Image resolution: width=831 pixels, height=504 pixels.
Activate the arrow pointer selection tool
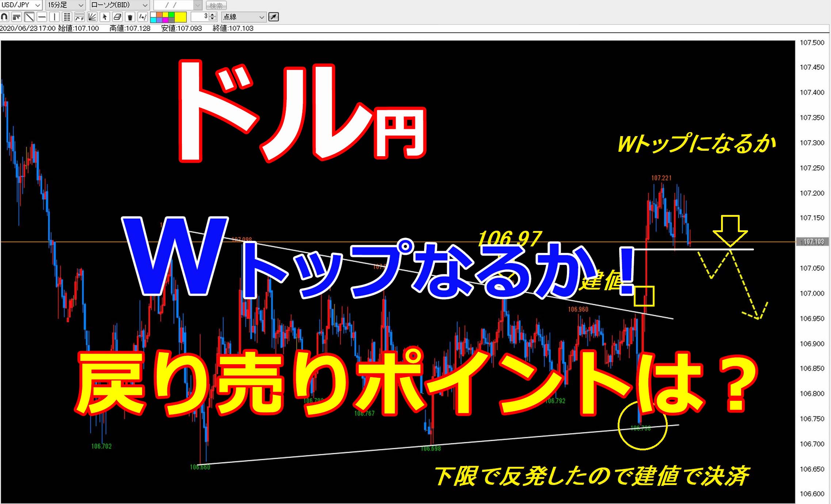pos(105,17)
